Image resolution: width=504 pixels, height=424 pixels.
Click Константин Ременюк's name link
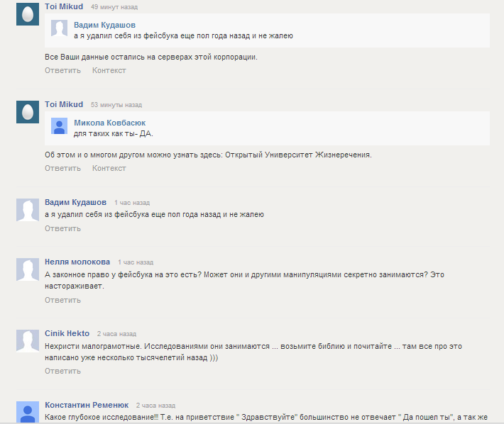(x=87, y=405)
